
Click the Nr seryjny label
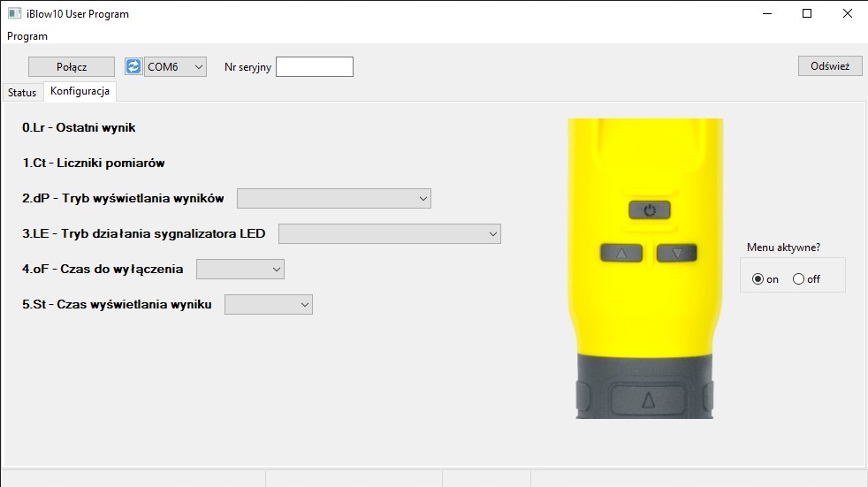tap(247, 67)
